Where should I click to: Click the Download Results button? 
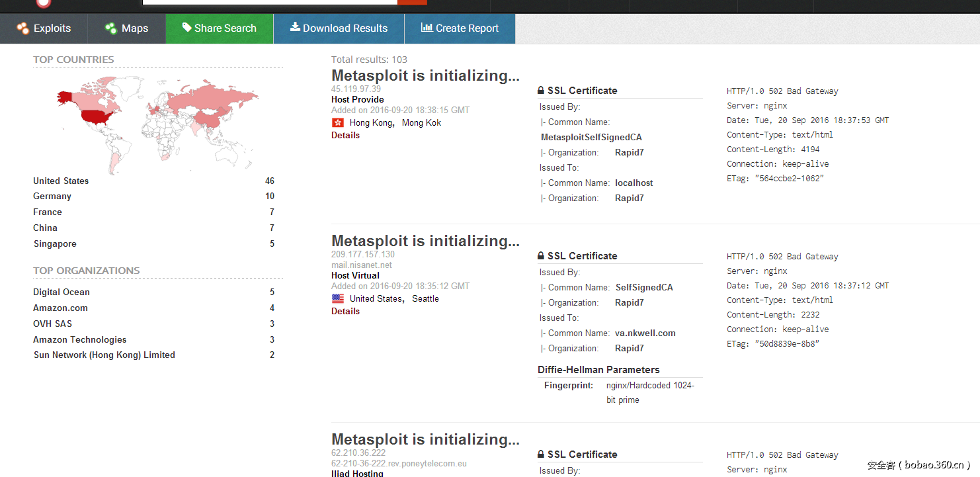(339, 28)
